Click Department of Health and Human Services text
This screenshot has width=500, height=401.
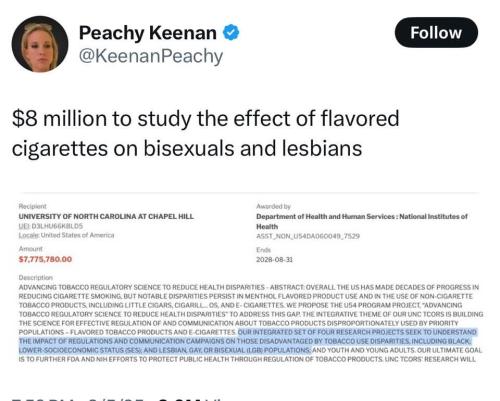325,216
